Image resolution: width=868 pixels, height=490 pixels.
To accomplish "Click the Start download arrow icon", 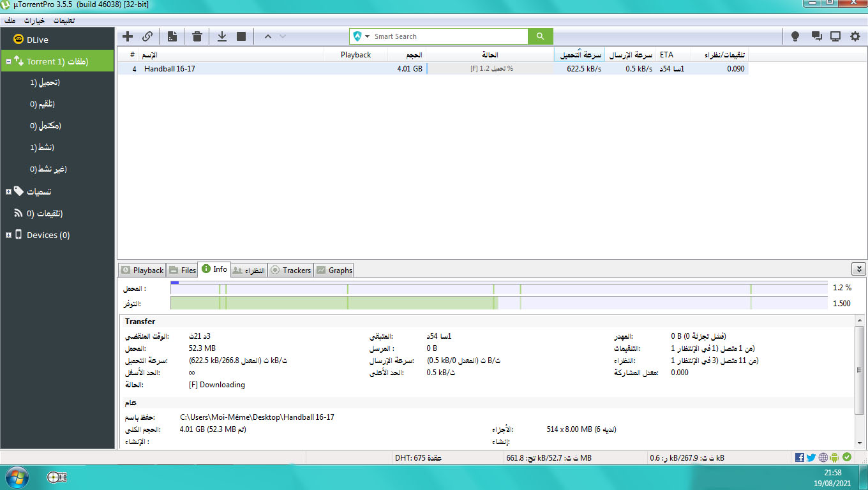I will point(222,36).
